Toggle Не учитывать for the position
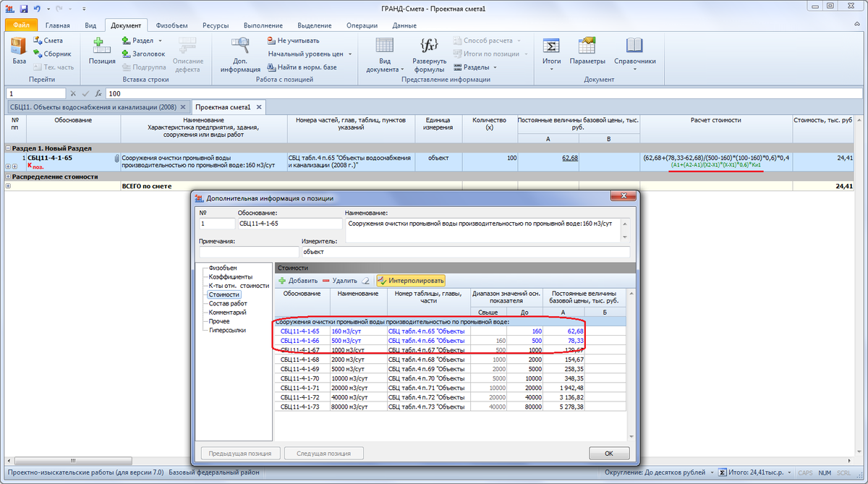This screenshot has height=484, width=868. (293, 41)
